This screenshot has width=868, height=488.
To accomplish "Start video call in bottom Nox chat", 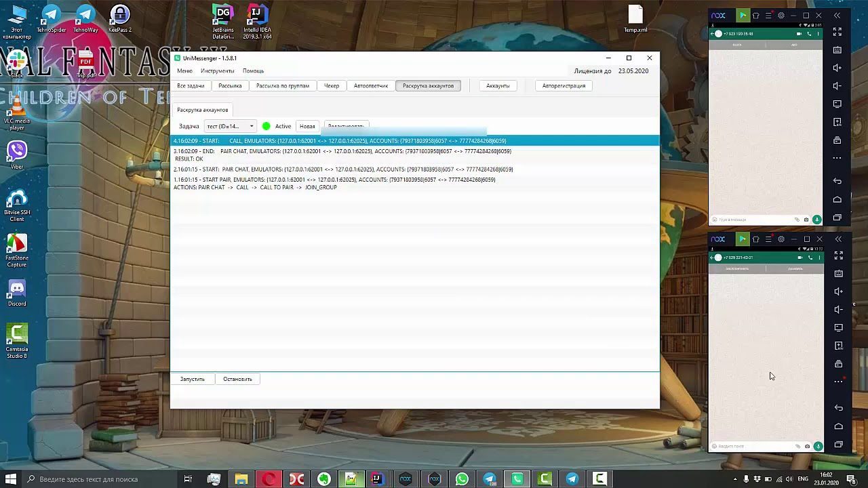I will pyautogui.click(x=800, y=258).
